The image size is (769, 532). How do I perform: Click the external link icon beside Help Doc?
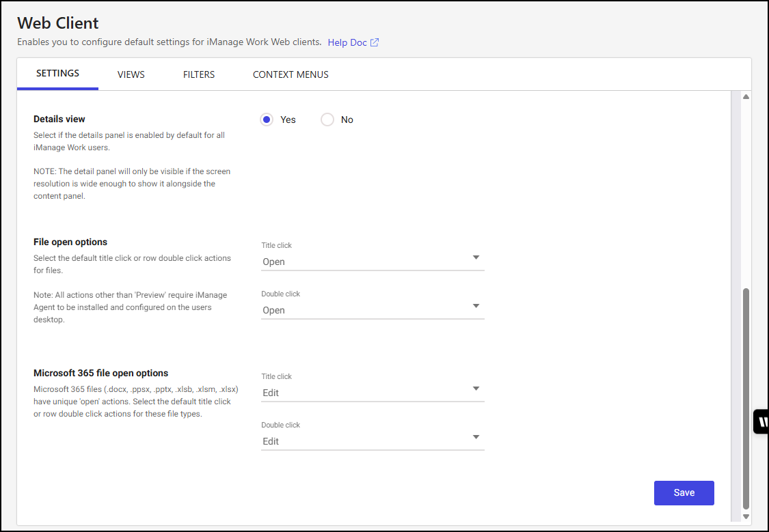[375, 42]
